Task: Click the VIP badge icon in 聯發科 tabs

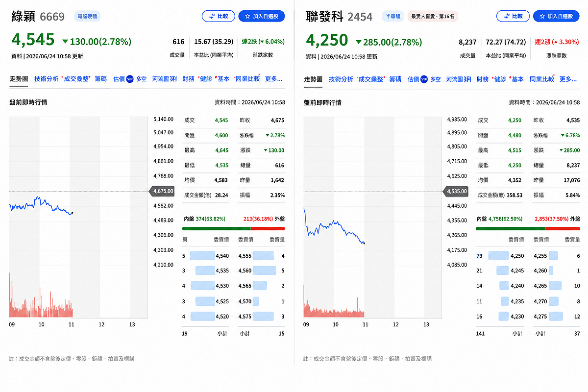Action: (424, 79)
